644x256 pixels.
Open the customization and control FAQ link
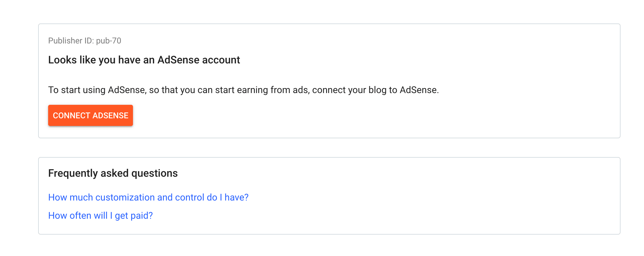148,197
